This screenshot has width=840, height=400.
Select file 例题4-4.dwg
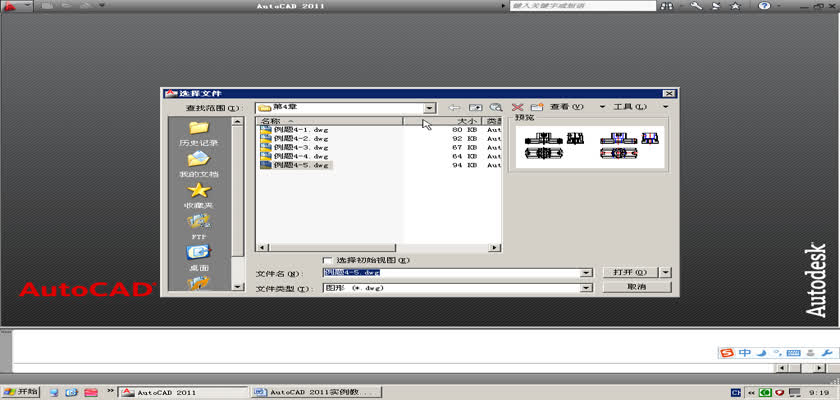(295, 156)
